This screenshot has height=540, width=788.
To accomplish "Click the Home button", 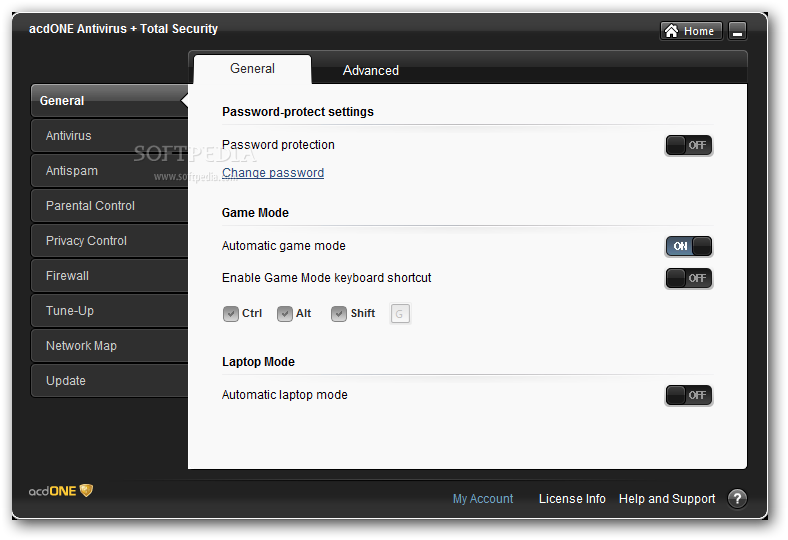I will tap(691, 31).
